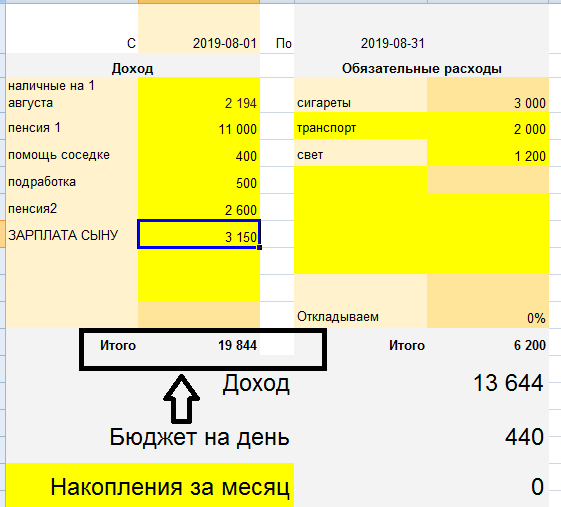Click the наличные на 1 августа value 2 194
This screenshot has height=507, width=561.
tap(199, 95)
